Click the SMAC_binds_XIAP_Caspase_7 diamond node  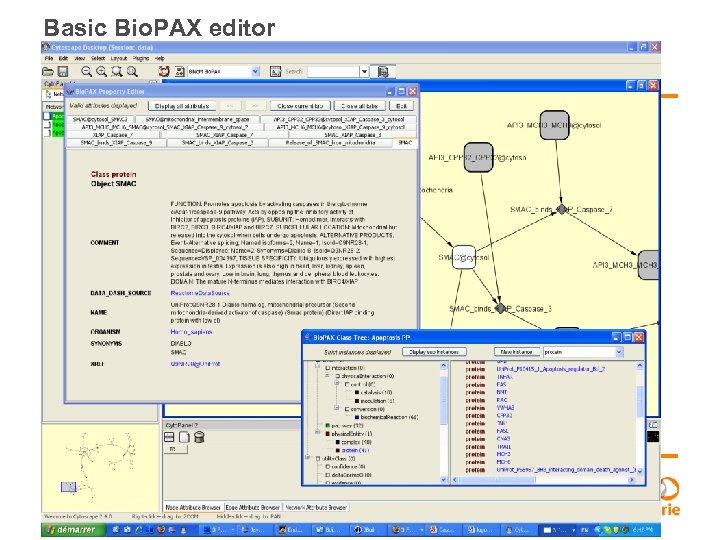click(x=562, y=209)
